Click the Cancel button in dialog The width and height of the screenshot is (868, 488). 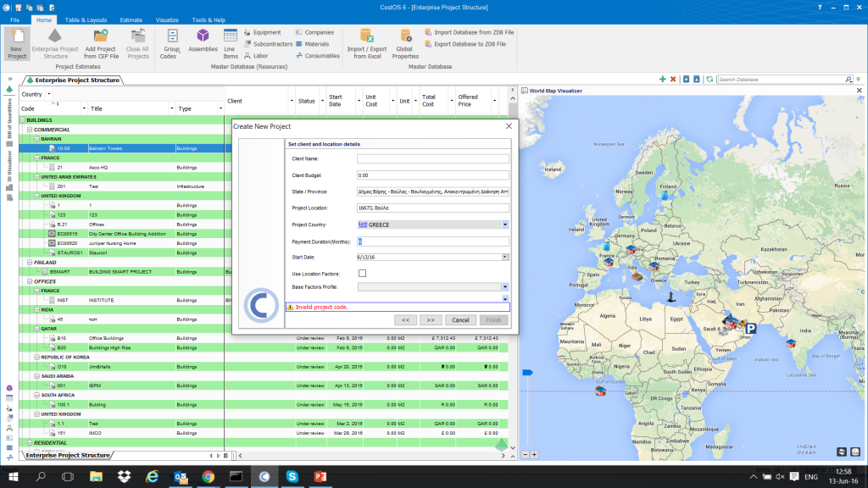click(460, 319)
